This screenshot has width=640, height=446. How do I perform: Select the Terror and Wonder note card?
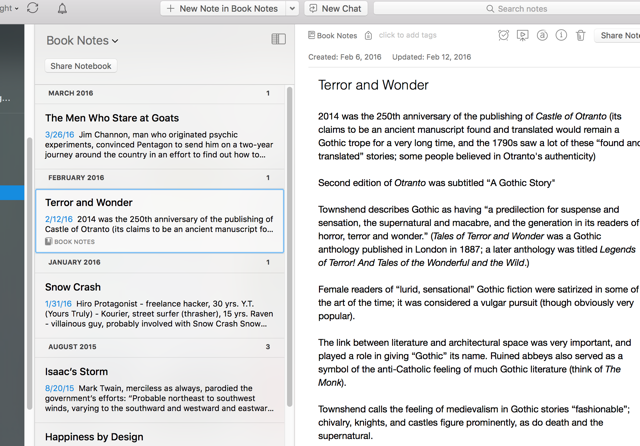160,221
